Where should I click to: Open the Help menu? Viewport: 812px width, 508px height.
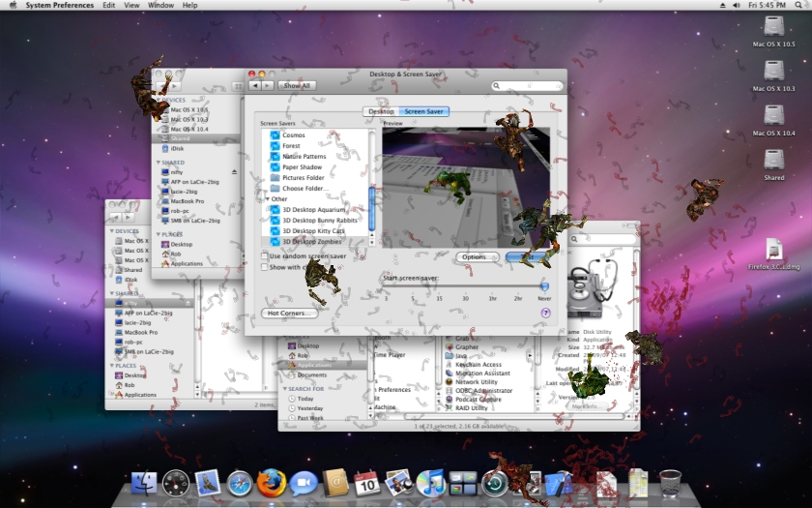190,5
